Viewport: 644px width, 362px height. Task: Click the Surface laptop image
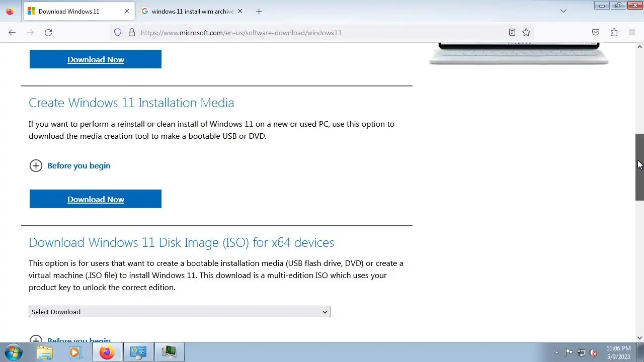pyautogui.click(x=519, y=53)
